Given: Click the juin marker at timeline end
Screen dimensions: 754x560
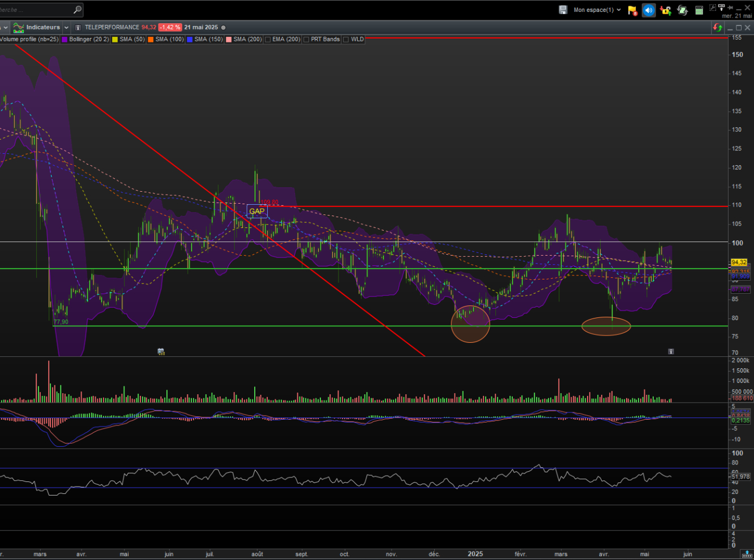Looking at the screenshot, I should pos(687,554).
